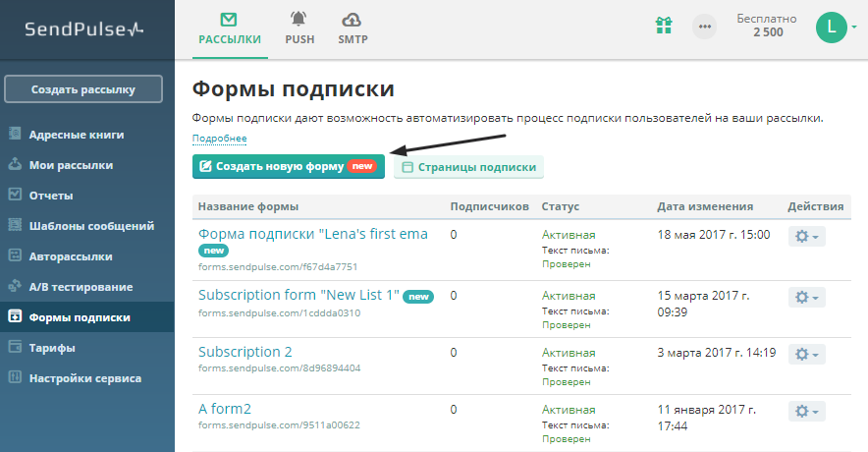Select Шаблоны сообщений in sidebar menu

click(x=91, y=226)
